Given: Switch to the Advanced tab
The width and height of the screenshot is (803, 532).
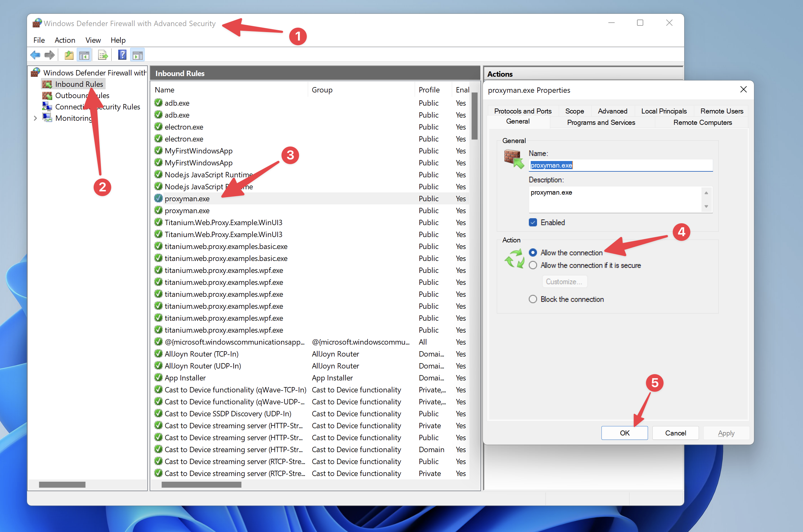Looking at the screenshot, I should click(612, 111).
